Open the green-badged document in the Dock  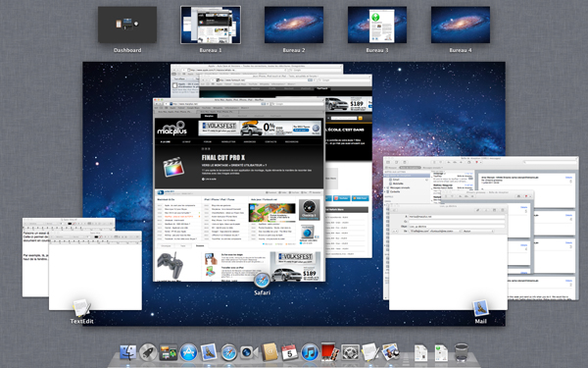[x=441, y=353]
